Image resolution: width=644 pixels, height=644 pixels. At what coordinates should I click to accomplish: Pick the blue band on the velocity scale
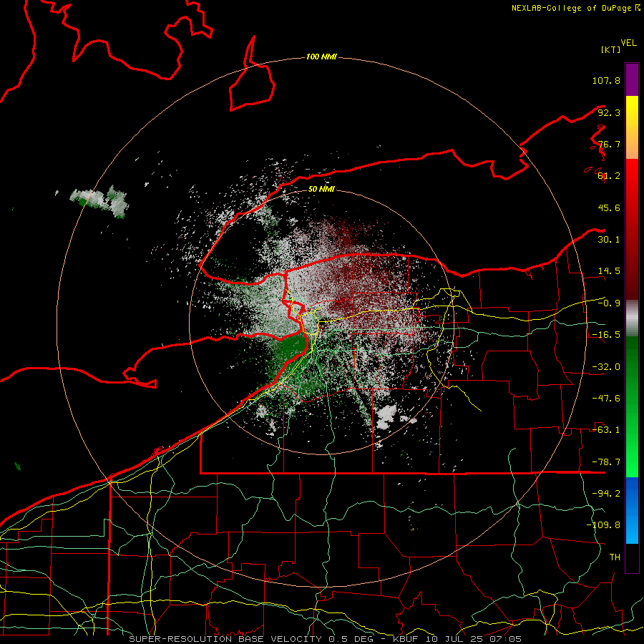pos(632,510)
